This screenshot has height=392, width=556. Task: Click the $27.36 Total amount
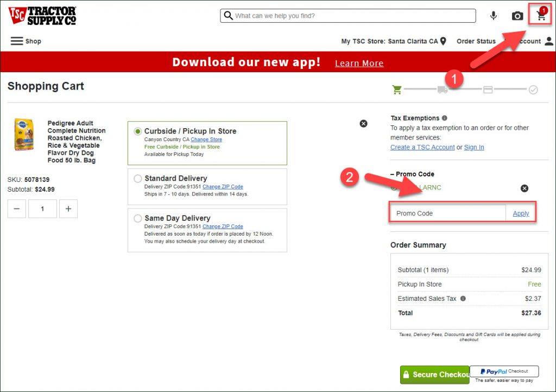(531, 313)
